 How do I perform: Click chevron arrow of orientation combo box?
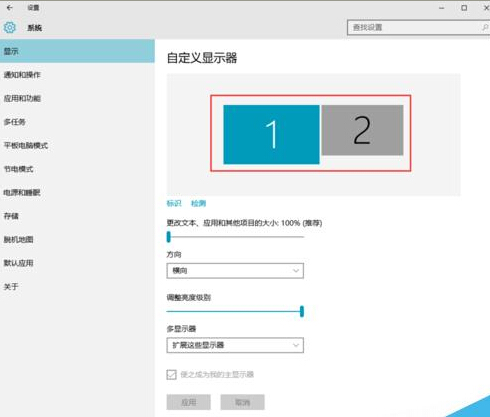coord(296,271)
